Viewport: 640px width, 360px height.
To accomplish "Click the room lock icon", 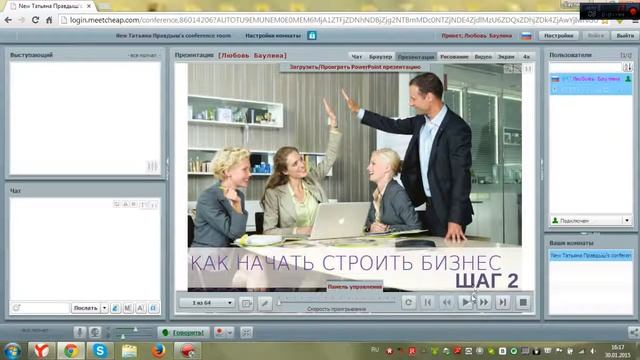I will [312, 36].
